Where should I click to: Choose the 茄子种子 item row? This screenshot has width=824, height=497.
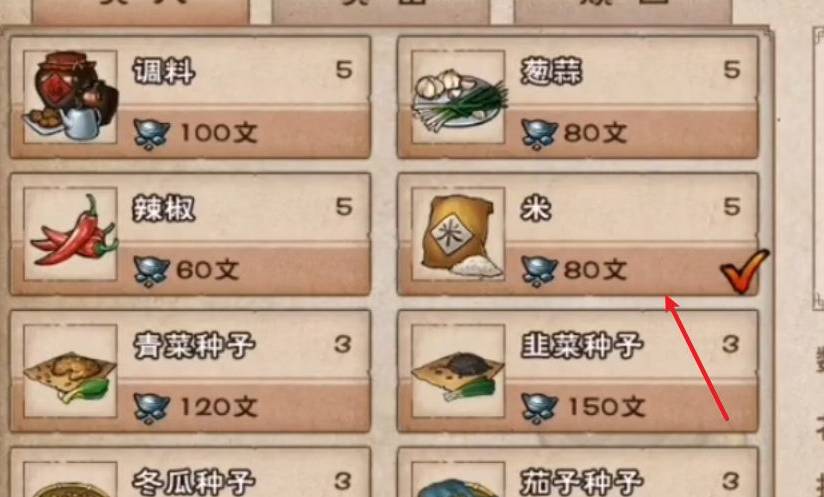coord(578,472)
